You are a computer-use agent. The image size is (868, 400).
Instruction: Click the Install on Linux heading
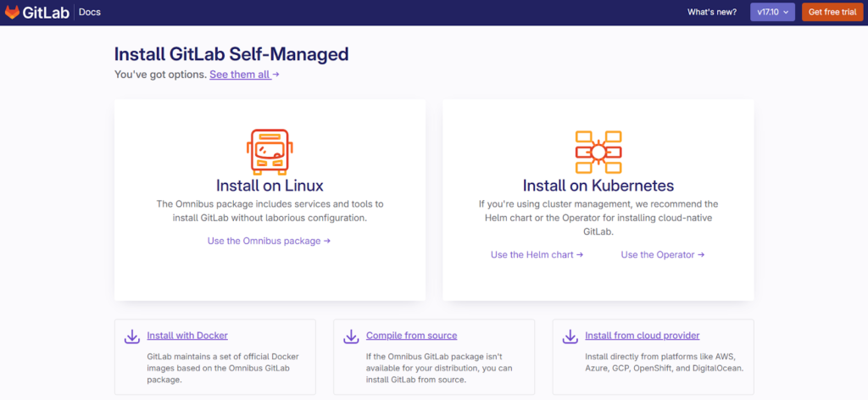pyautogui.click(x=270, y=185)
